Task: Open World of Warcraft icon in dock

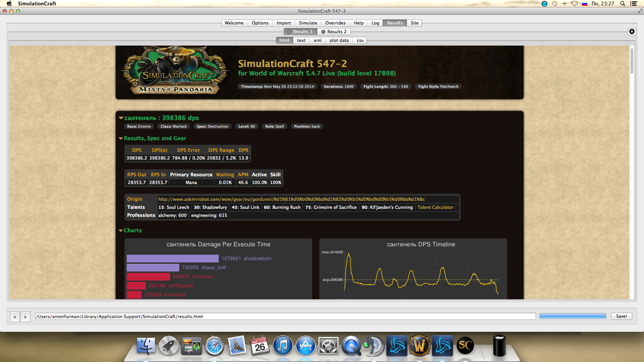Action: (420, 346)
